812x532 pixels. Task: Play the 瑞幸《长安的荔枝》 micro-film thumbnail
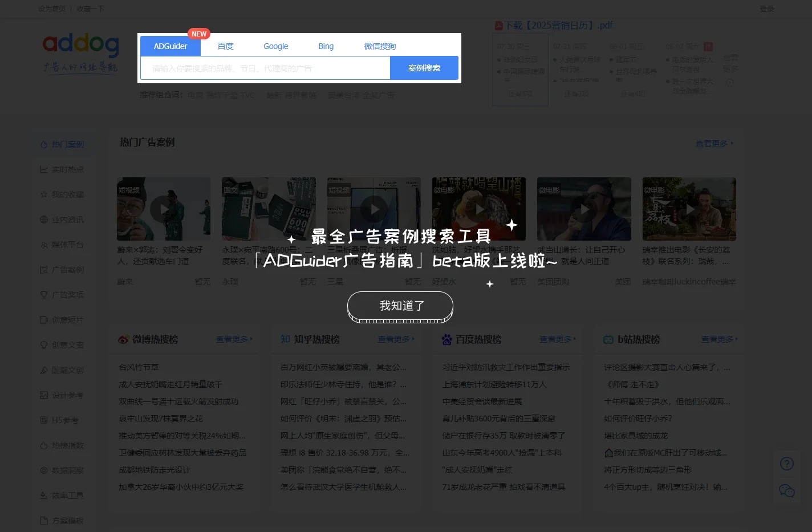689,209
